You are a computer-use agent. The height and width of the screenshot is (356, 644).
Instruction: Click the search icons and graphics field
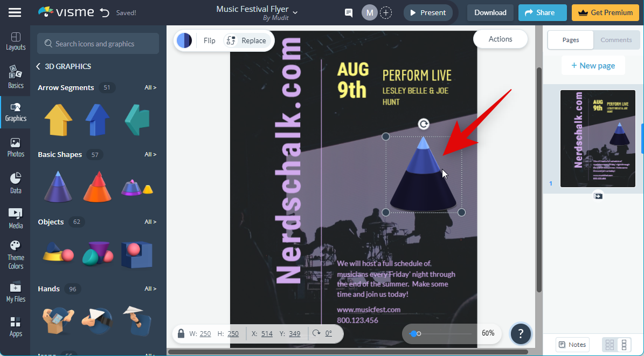[x=98, y=44]
